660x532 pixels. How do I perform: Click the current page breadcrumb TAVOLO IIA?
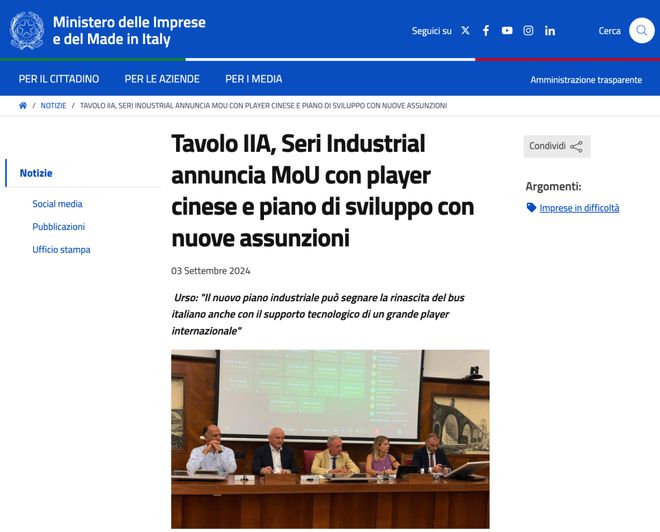pyautogui.click(x=263, y=106)
